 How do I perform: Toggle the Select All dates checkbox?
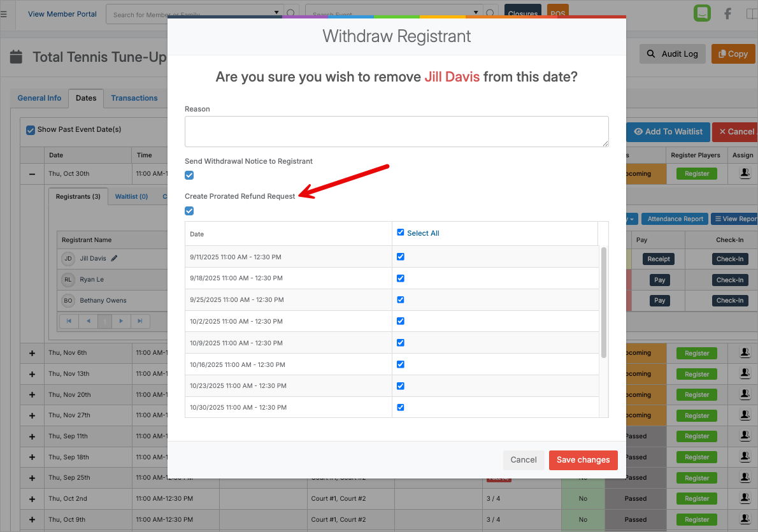point(401,233)
